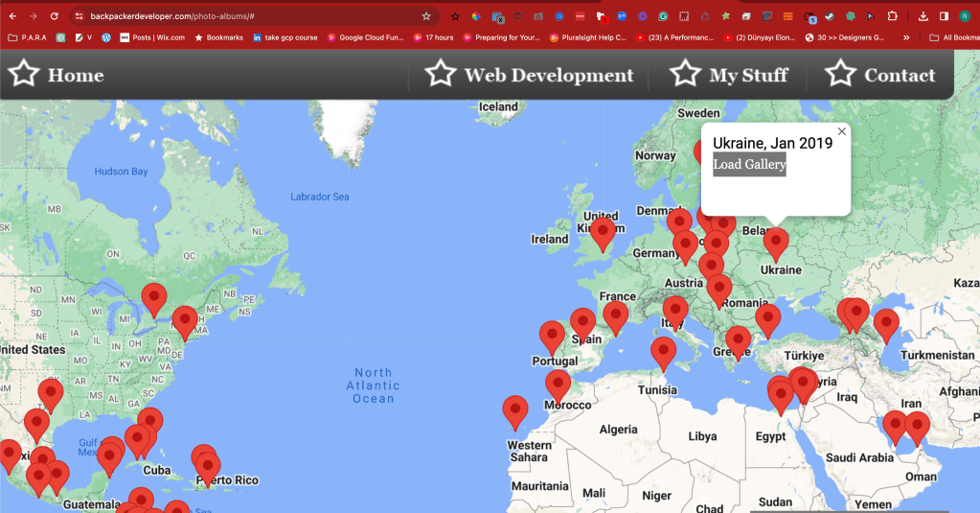Click the Iceland map label
Screen dimensions: 980x513
[x=498, y=107]
